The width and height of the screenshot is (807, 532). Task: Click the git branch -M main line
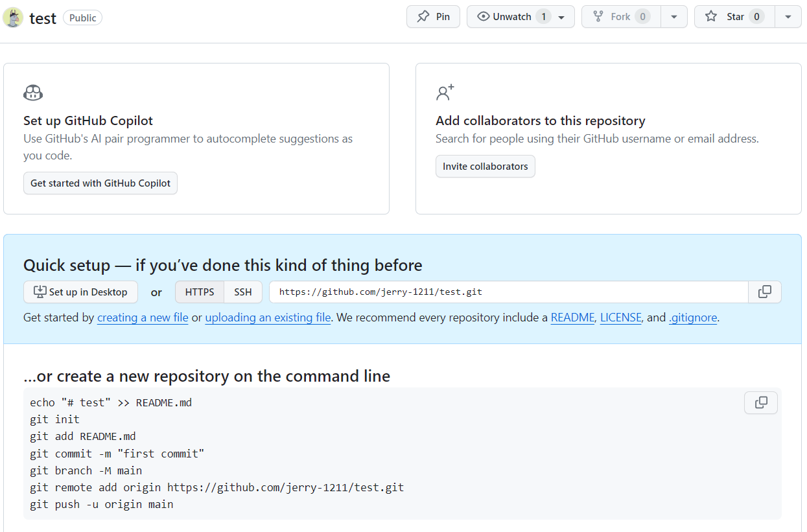[86, 470]
